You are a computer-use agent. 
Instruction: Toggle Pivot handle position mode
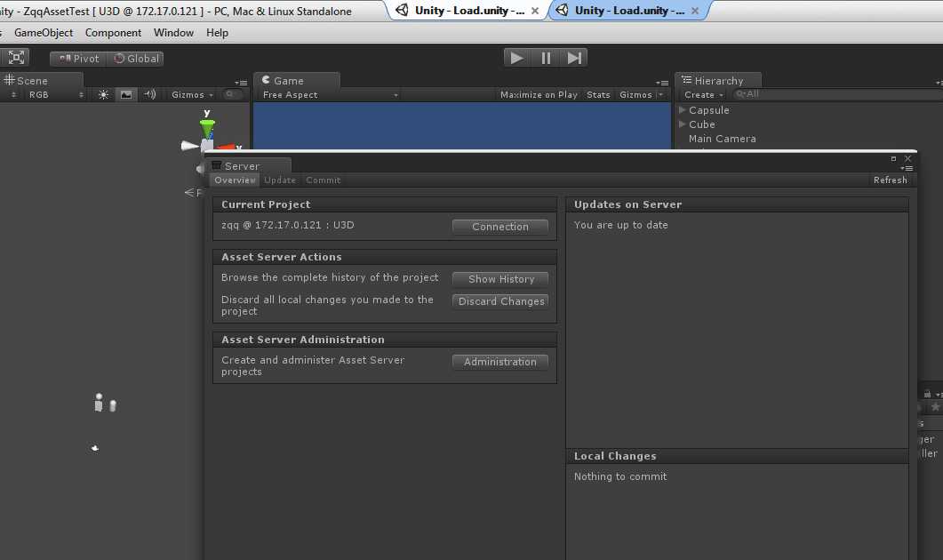[x=79, y=59]
